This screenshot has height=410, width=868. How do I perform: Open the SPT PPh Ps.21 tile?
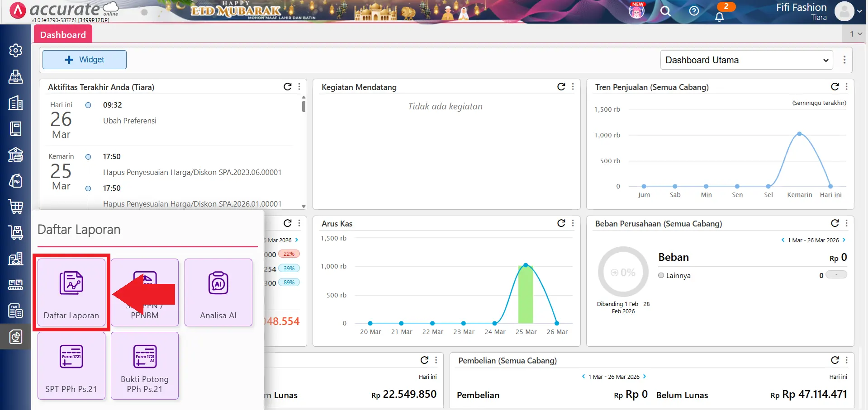(x=71, y=366)
